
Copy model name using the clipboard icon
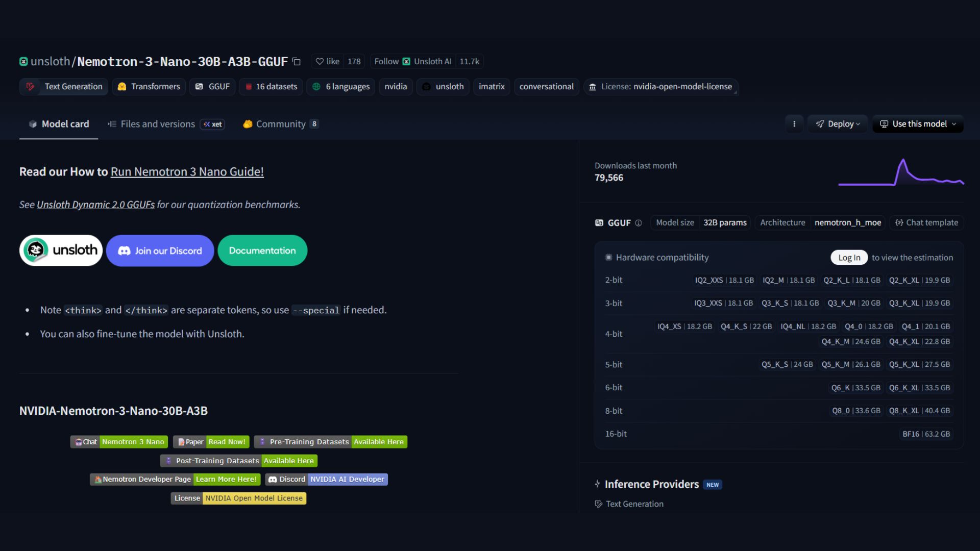pos(297,62)
